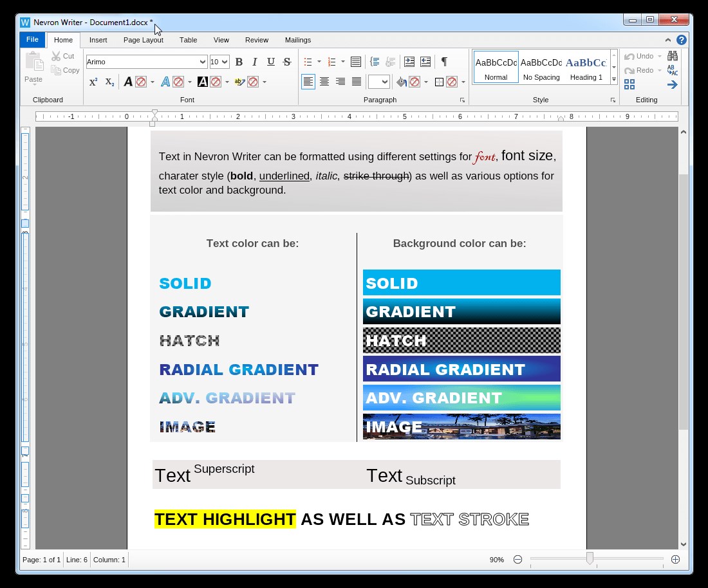Open the Arimo font family dropdown
This screenshot has width=708, height=588.
[203, 62]
